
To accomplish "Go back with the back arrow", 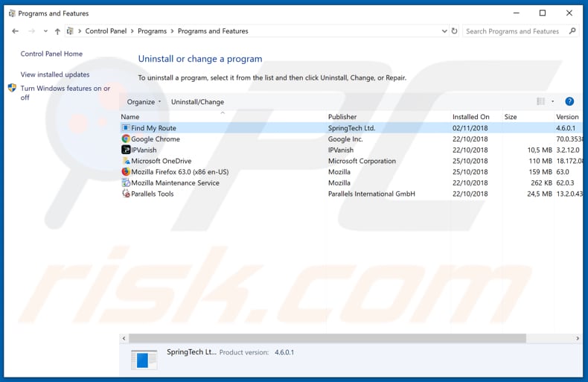I will tap(15, 31).
